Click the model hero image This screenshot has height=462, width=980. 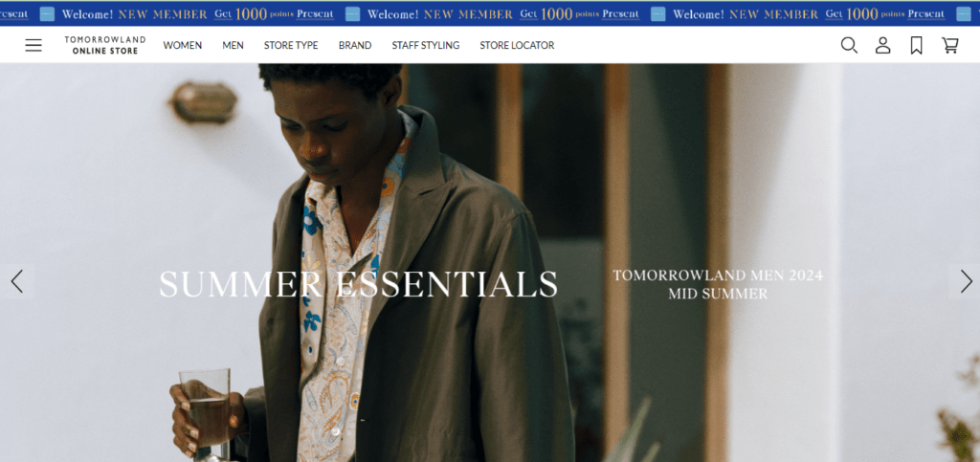pyautogui.click(x=490, y=262)
